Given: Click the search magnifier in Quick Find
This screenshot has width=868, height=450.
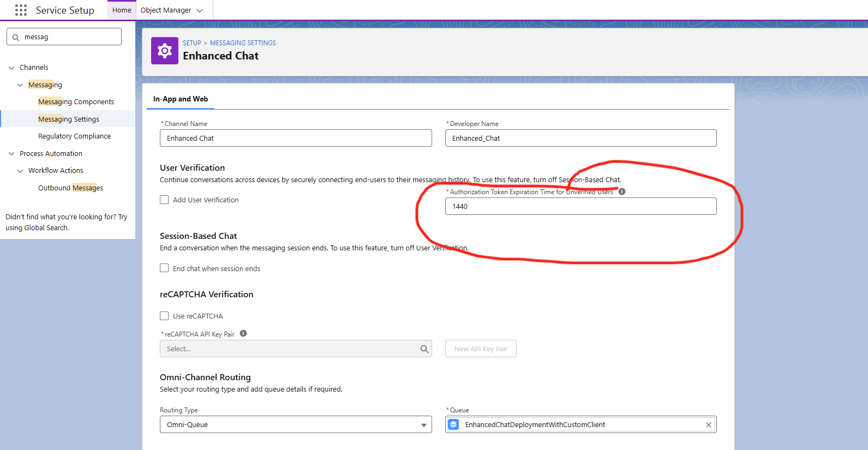Looking at the screenshot, I should (16, 37).
